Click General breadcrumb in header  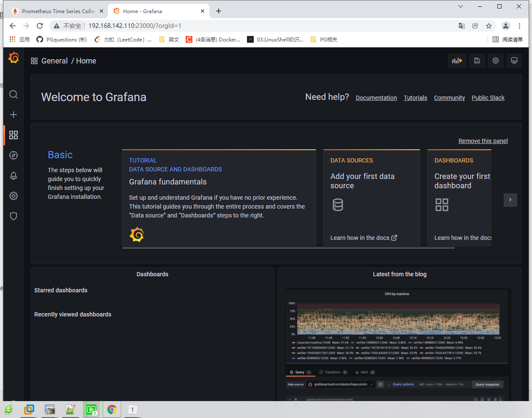(55, 61)
